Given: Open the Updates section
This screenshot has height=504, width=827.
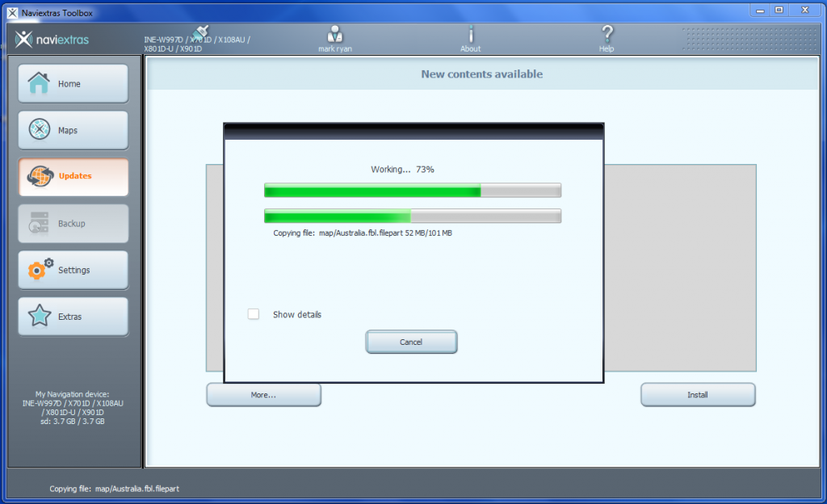Looking at the screenshot, I should [73, 177].
